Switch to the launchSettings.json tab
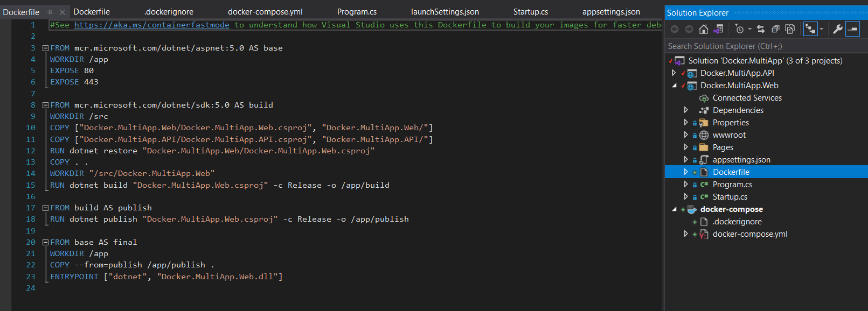 coord(445,11)
